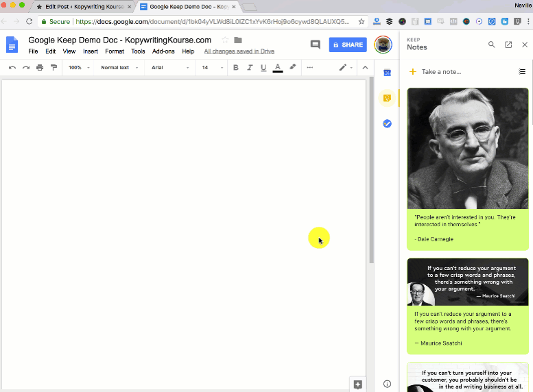The height and width of the screenshot is (392, 533).
Task: Open the zoom 100% dropdown
Action: point(78,68)
